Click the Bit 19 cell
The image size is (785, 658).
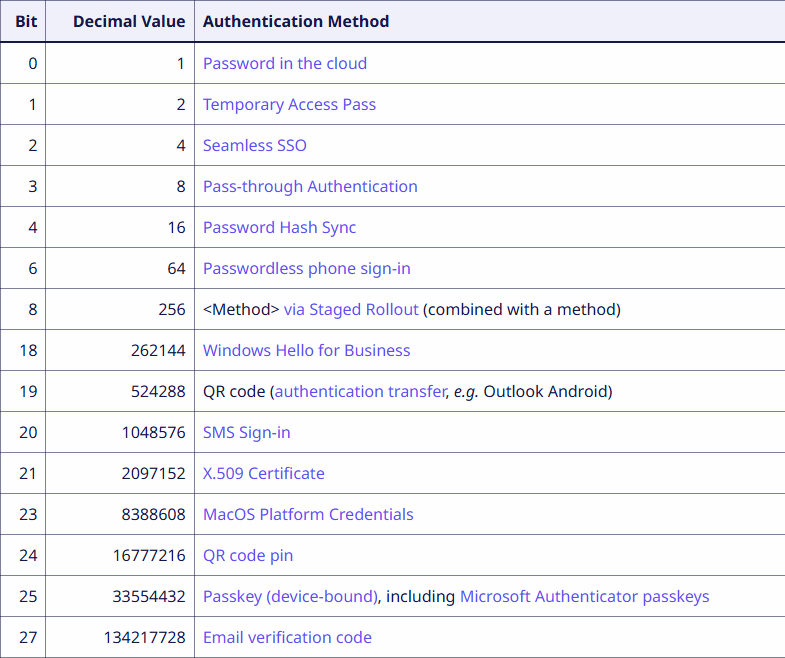[x=23, y=392]
